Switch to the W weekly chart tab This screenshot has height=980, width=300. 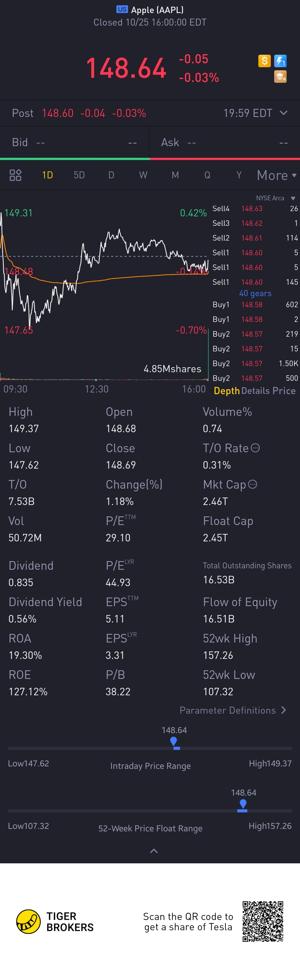coord(143,175)
